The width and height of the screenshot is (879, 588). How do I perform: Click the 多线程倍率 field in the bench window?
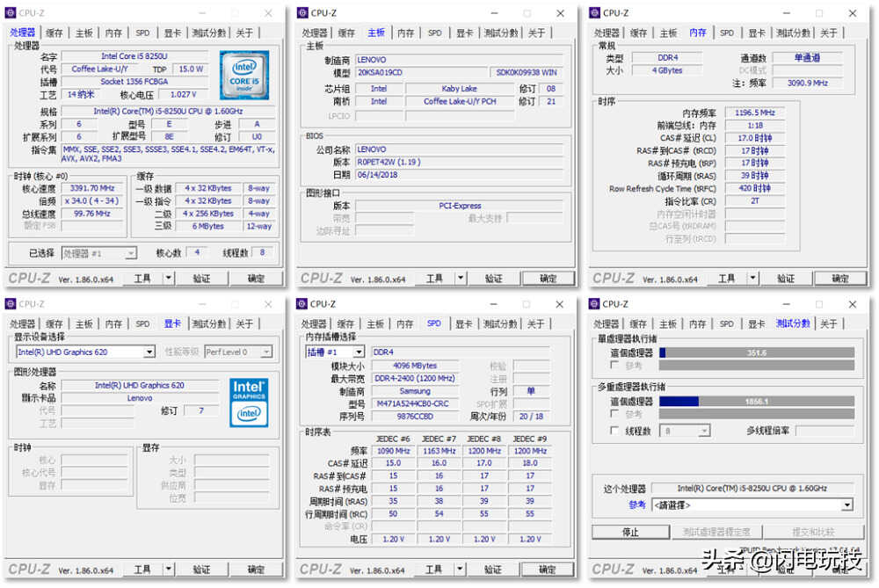tap(825, 431)
